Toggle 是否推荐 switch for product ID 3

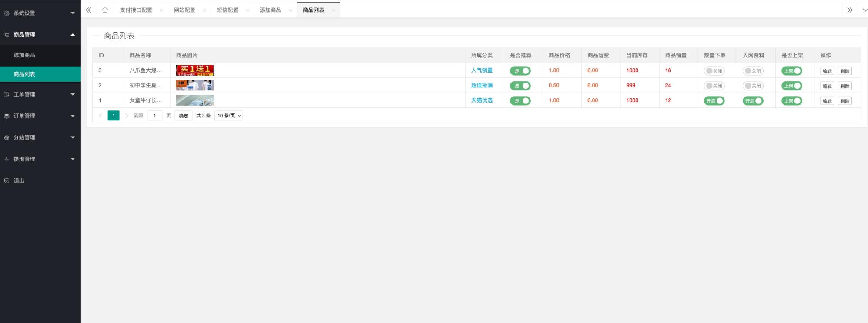pos(520,71)
